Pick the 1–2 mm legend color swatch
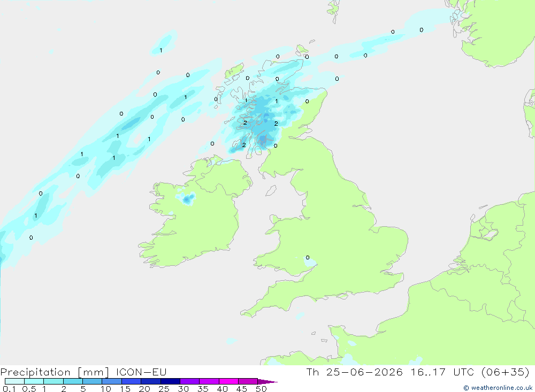This screenshot has height=392, width=535. click(x=53, y=381)
